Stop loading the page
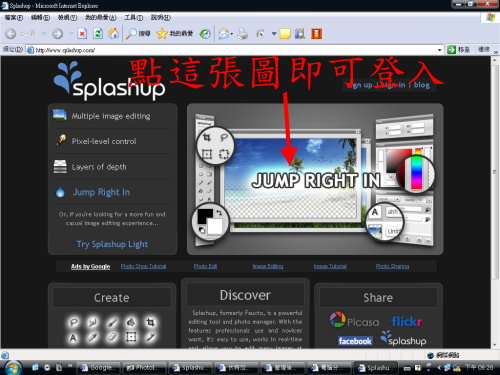500x375 pixels. pyautogui.click(x=82, y=33)
